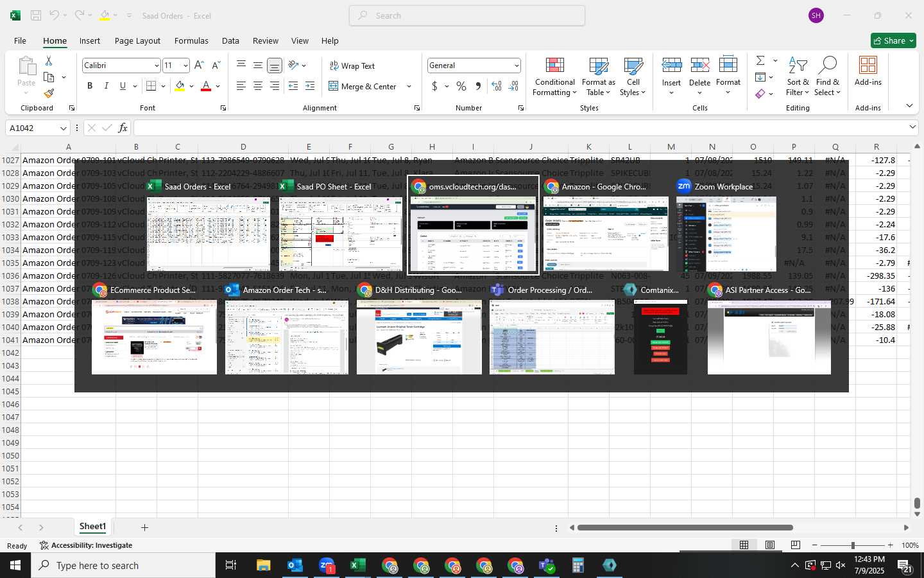The width and height of the screenshot is (924, 578).
Task: Click Task View taskbar icon
Action: pos(231,565)
